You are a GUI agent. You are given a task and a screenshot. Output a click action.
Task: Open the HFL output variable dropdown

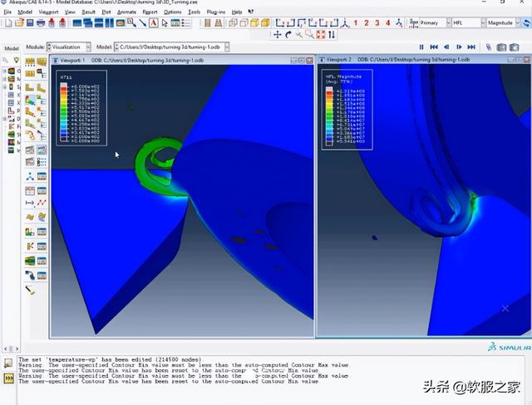tap(469, 23)
